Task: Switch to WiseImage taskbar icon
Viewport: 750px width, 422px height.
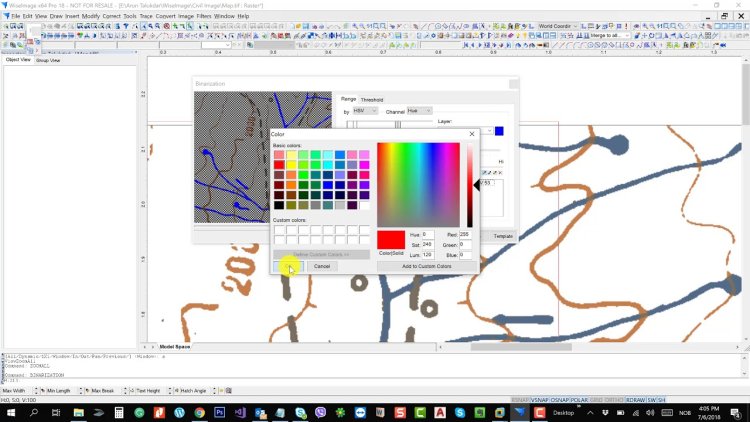Action: point(520,412)
